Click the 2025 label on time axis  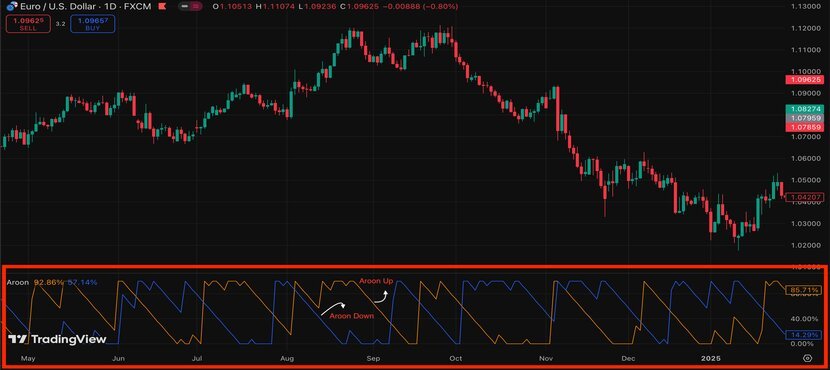click(x=712, y=358)
